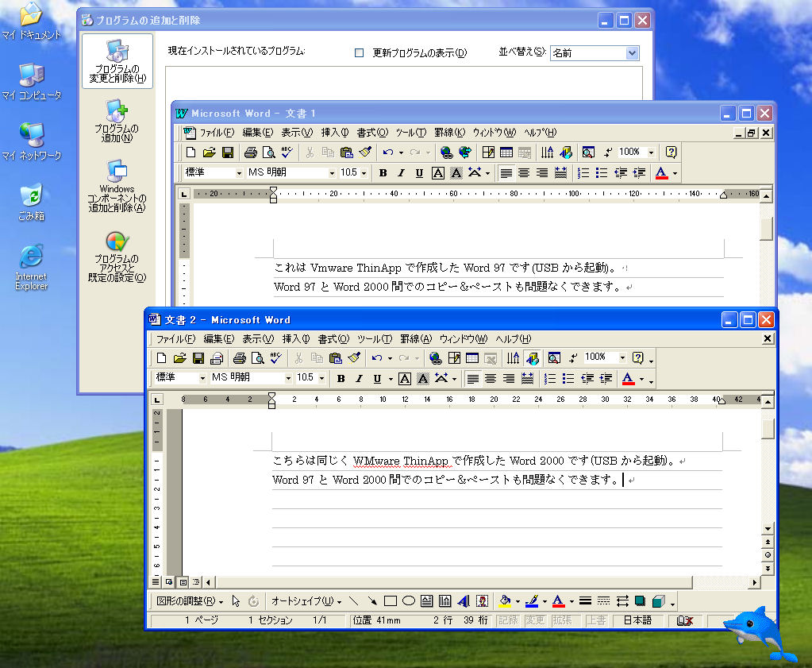The image size is (812, 668).
Task: Select the Oval drawing tool
Action: 409,601
